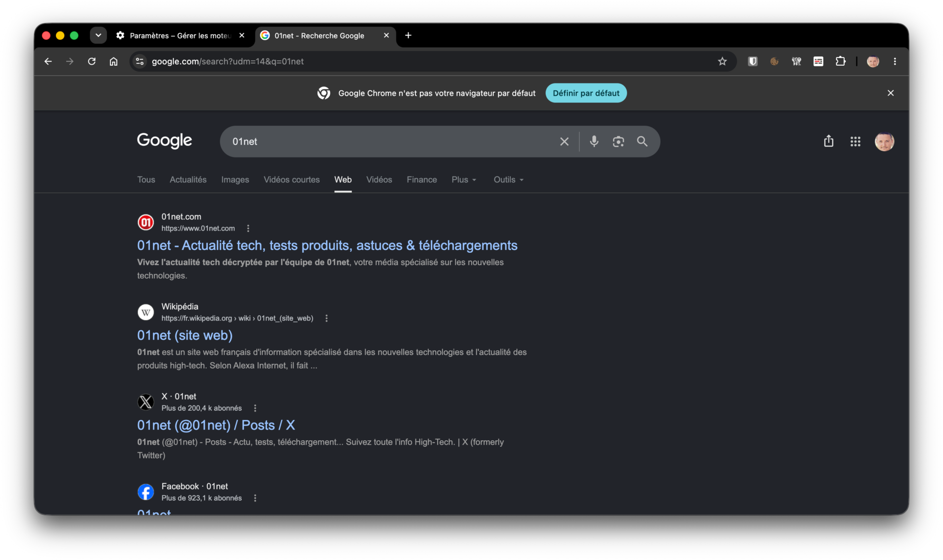Viewport: 943px width, 560px height.
Task: Click the forward navigation arrow
Action: 70,61
